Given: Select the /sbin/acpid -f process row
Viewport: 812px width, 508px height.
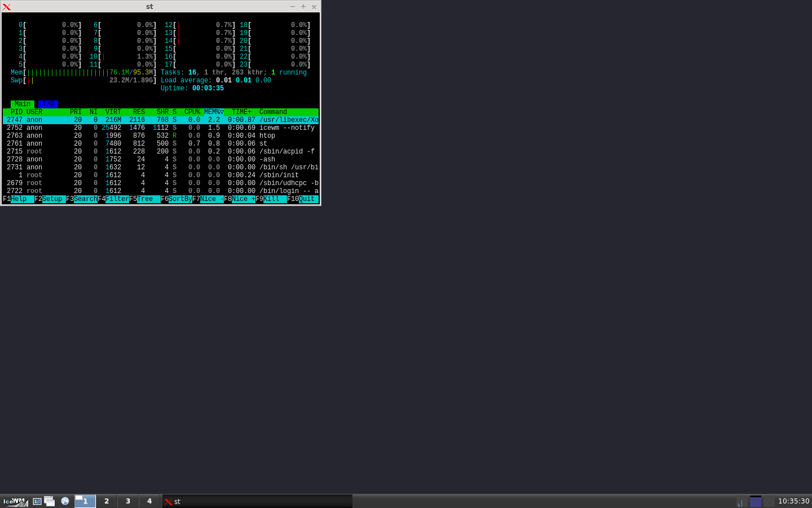Looking at the screenshot, I should pyautogui.click(x=161, y=152).
